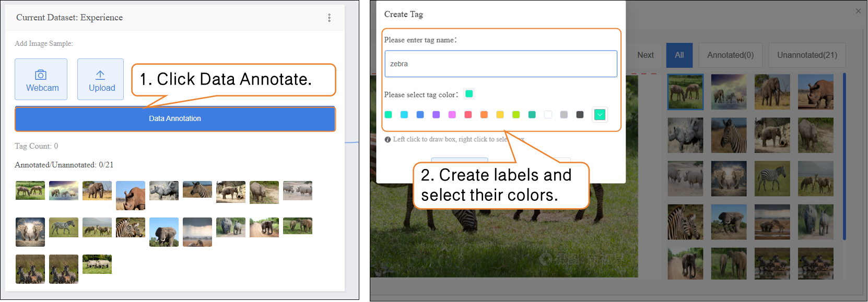
Task: Click the scrollbar in the image list
Action: tap(844, 156)
